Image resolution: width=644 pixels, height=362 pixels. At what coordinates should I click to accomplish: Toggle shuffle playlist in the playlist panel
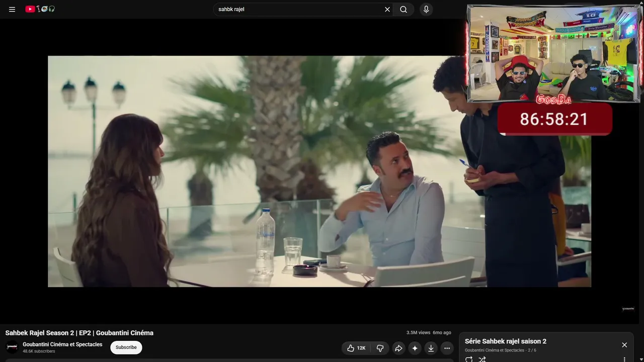tap(482, 359)
